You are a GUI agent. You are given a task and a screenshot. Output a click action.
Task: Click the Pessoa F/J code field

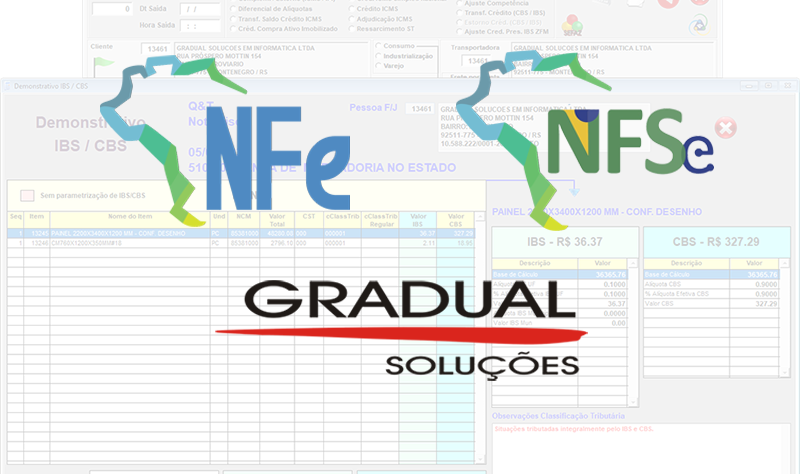point(420,109)
